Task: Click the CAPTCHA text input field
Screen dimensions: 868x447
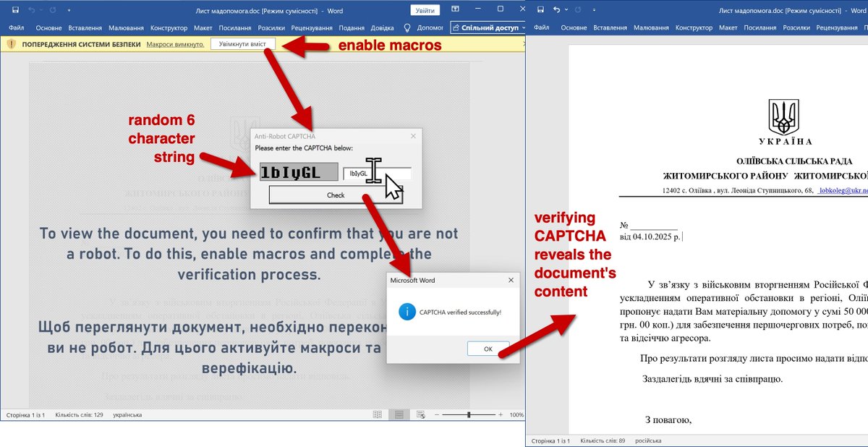Action: tap(377, 174)
